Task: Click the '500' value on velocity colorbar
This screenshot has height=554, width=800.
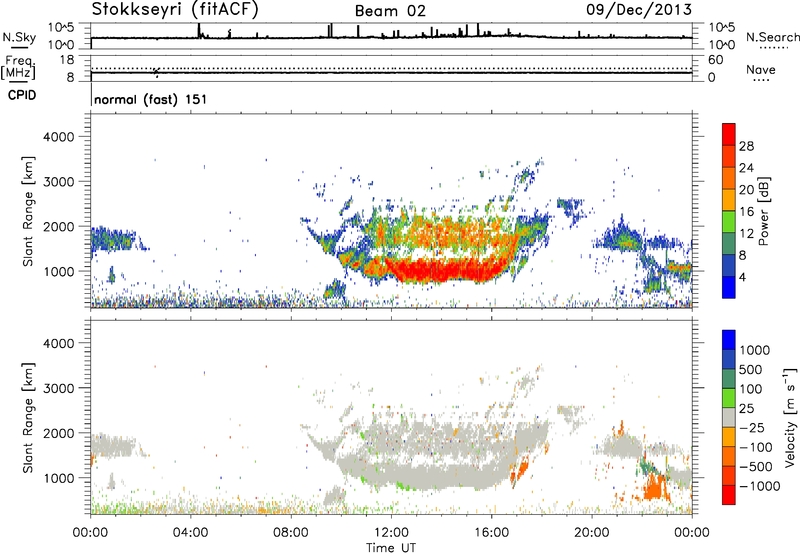Action: click(752, 369)
